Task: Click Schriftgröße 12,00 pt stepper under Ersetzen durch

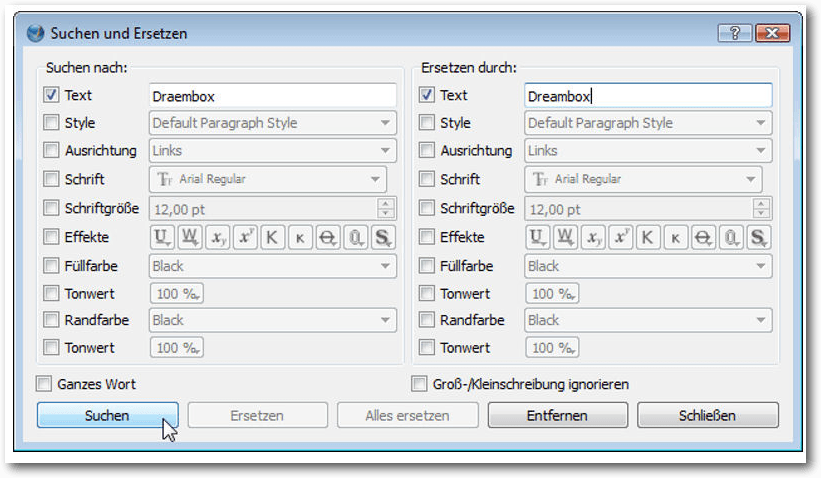Action: [761, 208]
